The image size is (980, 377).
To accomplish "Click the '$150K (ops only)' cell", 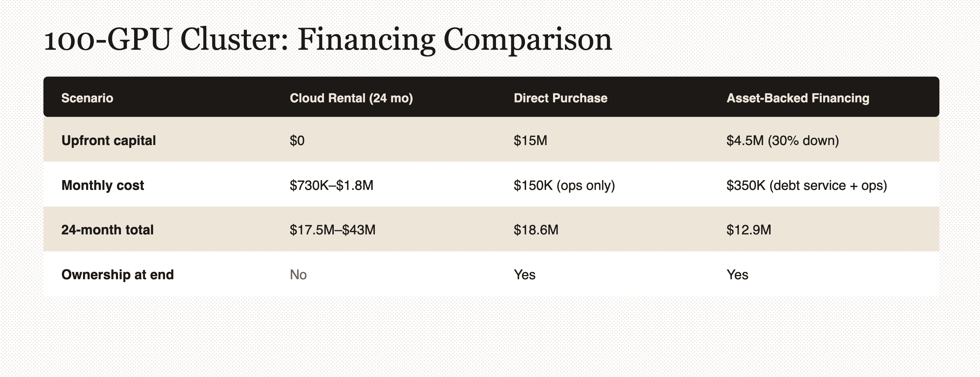I will click(x=564, y=185).
